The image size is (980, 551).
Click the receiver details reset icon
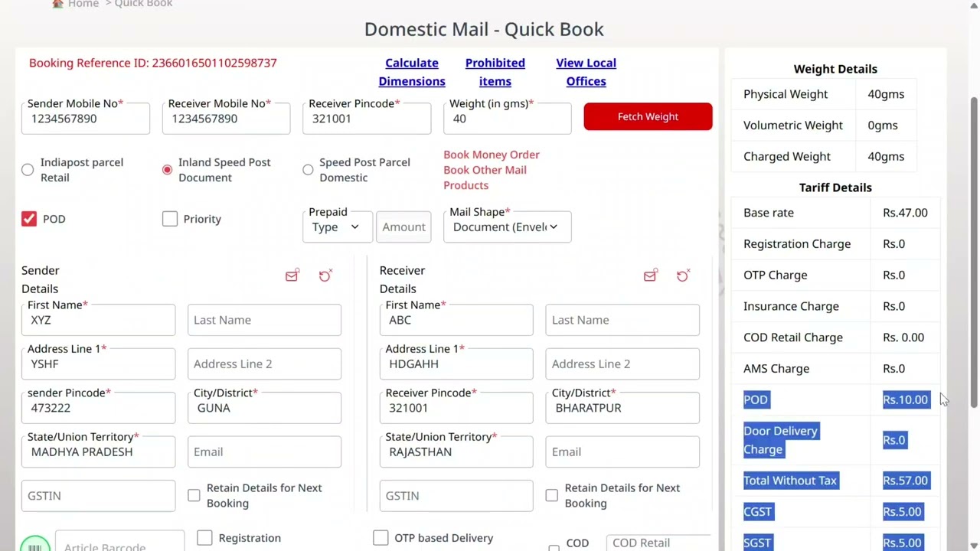683,275
